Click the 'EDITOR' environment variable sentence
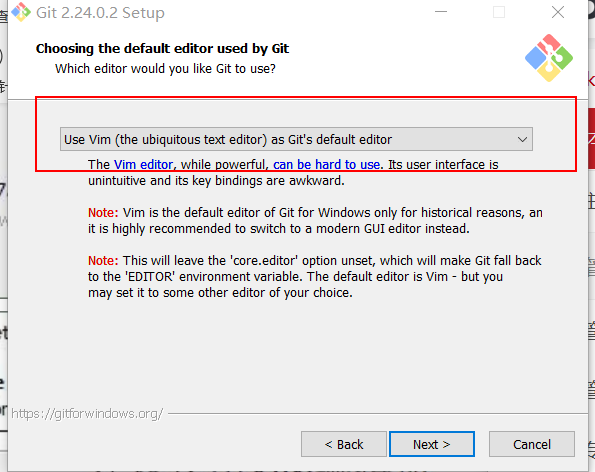The image size is (595, 472). pyautogui.click(x=295, y=277)
